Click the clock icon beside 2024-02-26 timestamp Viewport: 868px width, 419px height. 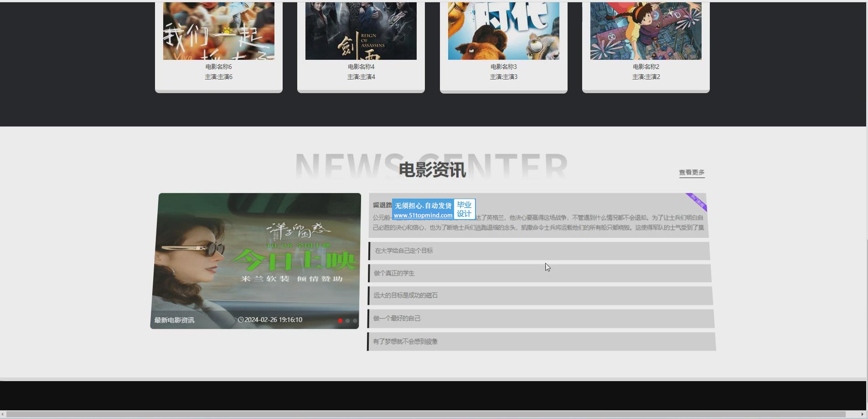(241, 320)
